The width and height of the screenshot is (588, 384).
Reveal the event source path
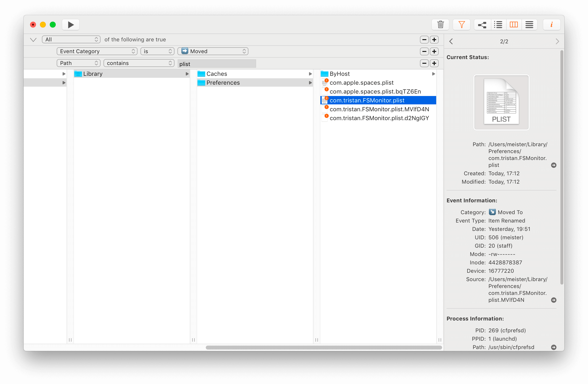[x=554, y=300]
